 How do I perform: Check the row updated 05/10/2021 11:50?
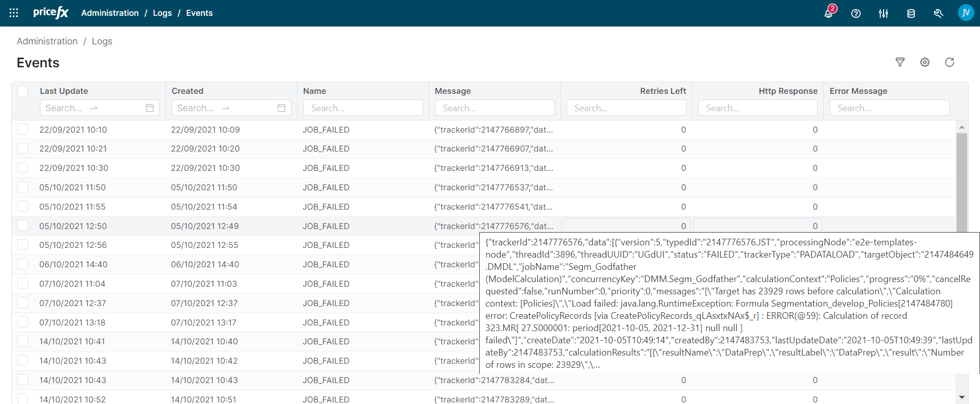23,187
